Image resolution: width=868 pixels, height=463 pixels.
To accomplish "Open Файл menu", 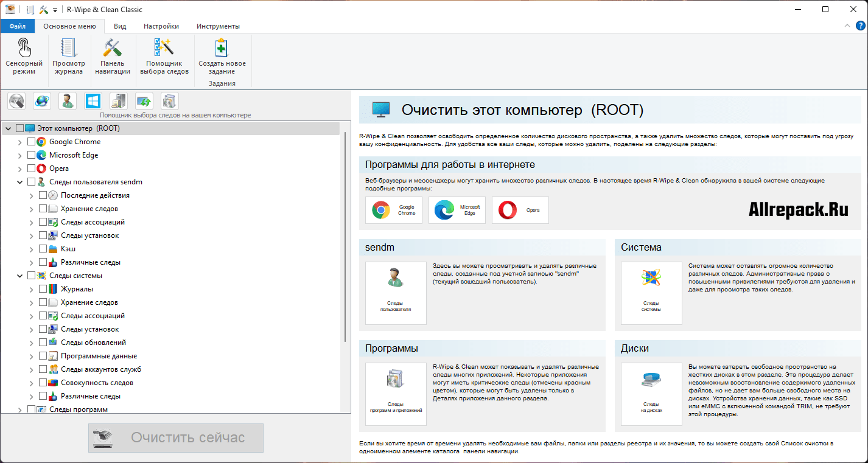I will pos(18,26).
